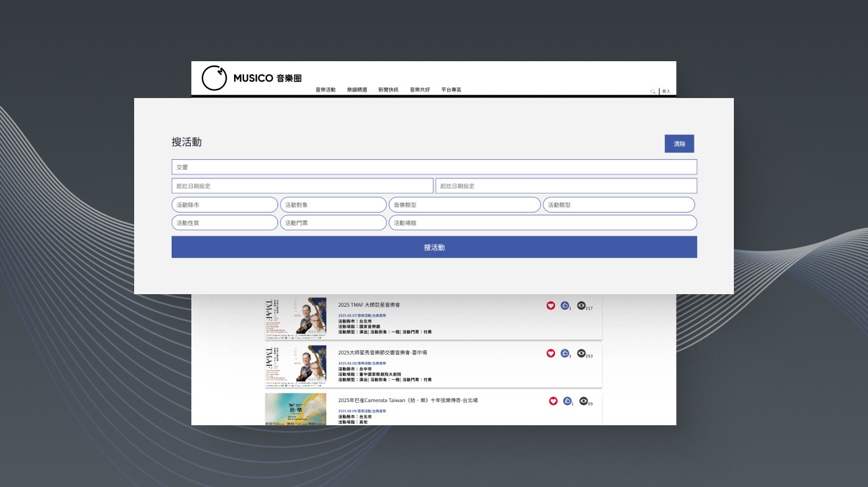This screenshot has height=487, width=868.
Task: Open the header search magnifier icon
Action: [653, 91]
